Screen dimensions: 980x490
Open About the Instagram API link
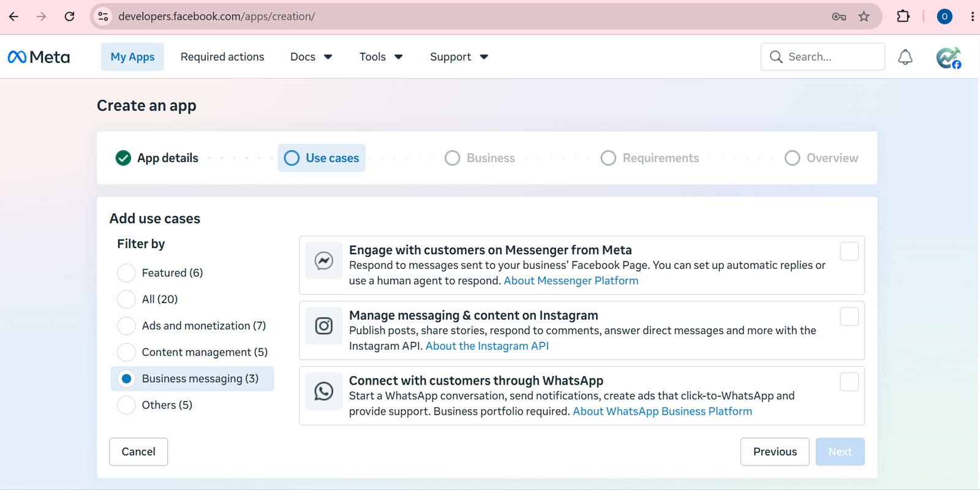pos(487,346)
